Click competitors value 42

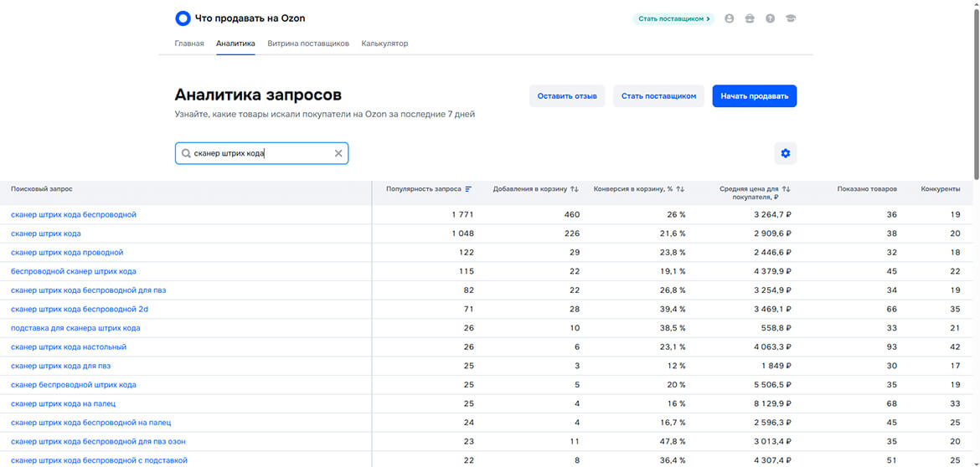point(956,347)
